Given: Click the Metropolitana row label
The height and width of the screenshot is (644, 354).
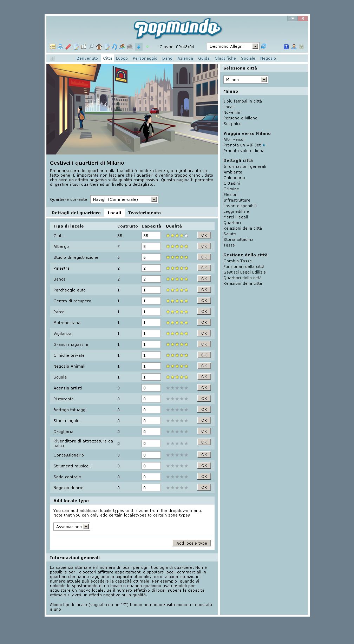Looking at the screenshot, I should click(x=67, y=323).
